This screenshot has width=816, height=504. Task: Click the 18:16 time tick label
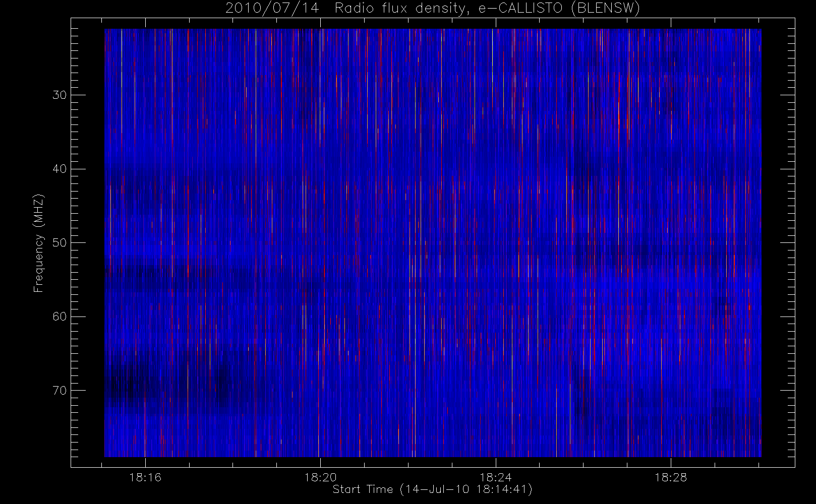click(x=145, y=477)
